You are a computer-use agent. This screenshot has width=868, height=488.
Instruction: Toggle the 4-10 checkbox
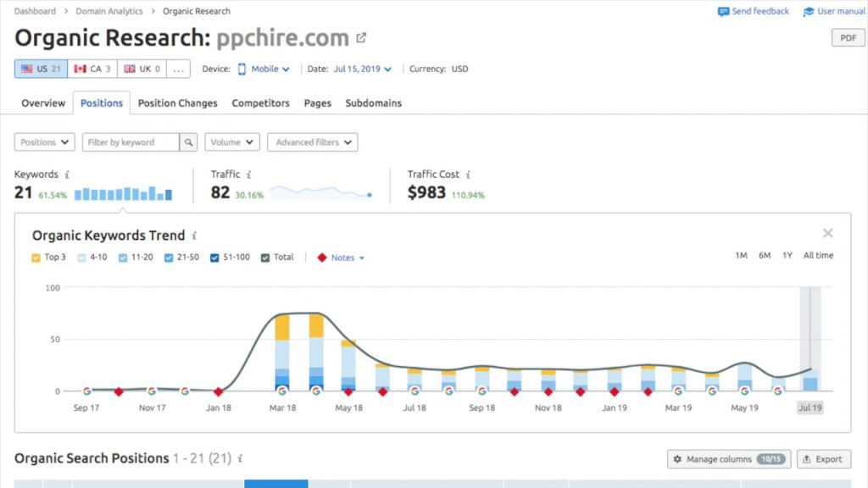click(x=82, y=258)
